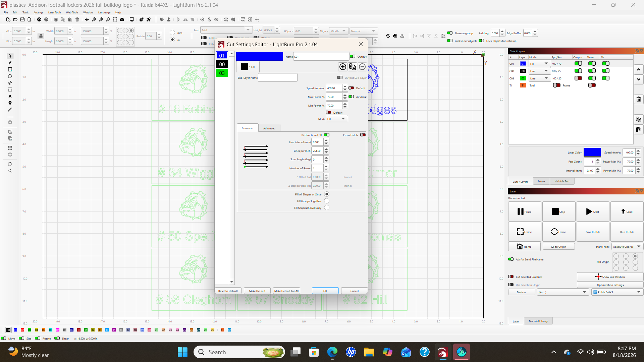Click Cancel in Cut Settings Editor
Screen dimensions: 644x362
[354, 291]
